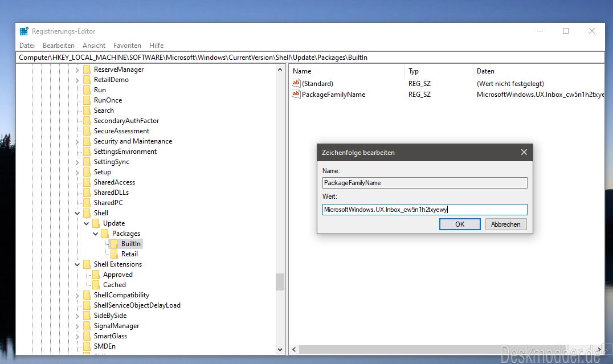Viewport: 613px width, 364px height.
Task: Select the SignalManager tree item
Action: tap(116, 326)
